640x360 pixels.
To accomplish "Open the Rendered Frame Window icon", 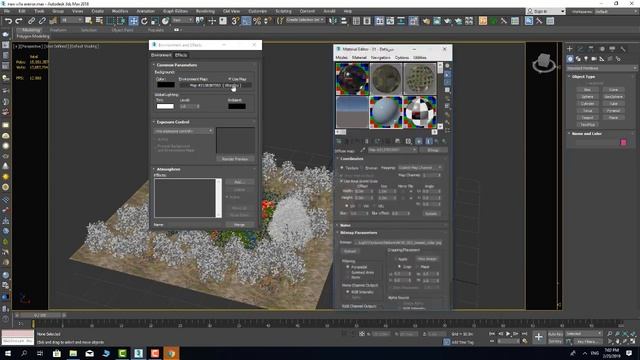I will tap(437, 21).
